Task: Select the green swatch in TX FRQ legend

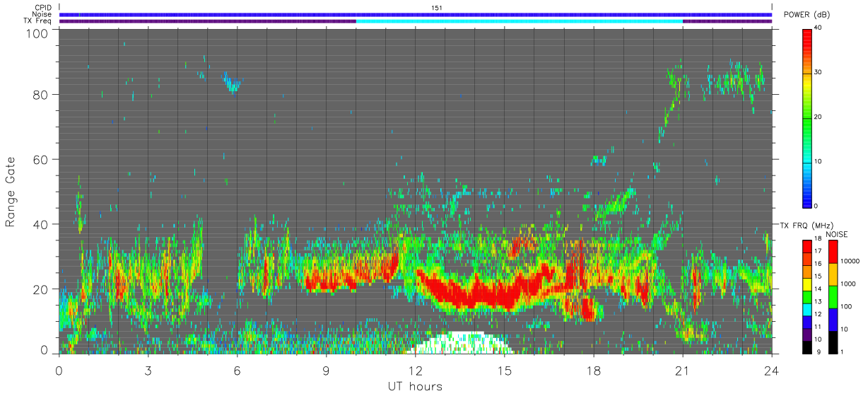Action: [807, 296]
